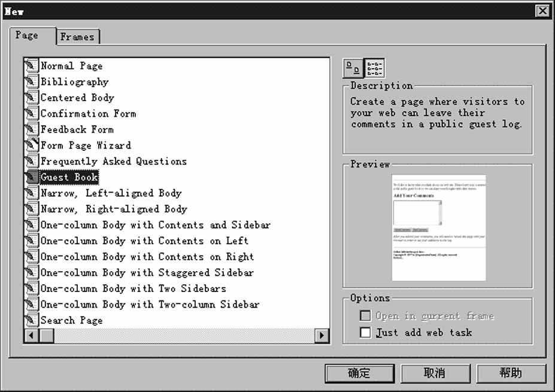Click the Form Page Wizard icon
The image size is (555, 392).
(x=32, y=145)
